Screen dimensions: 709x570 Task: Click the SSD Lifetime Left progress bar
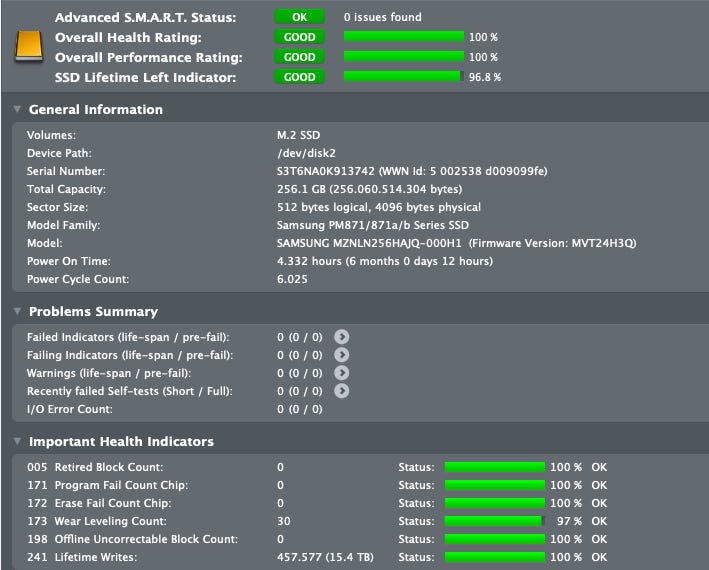403,77
